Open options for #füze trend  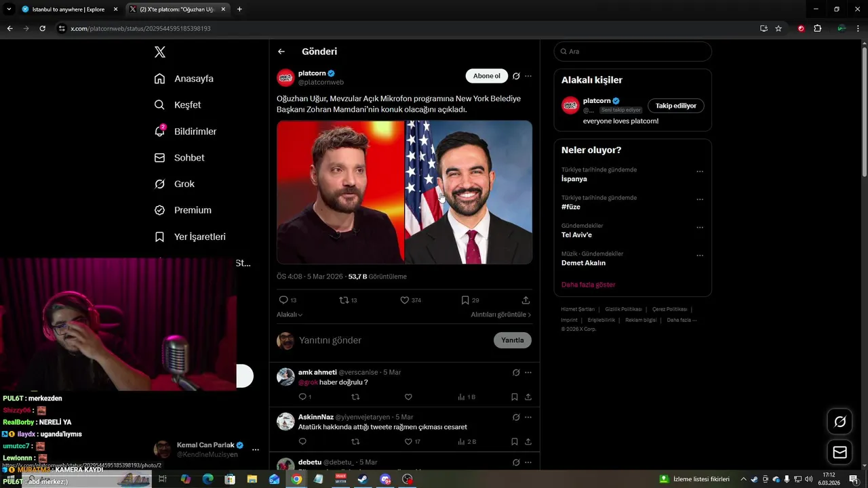700,200
